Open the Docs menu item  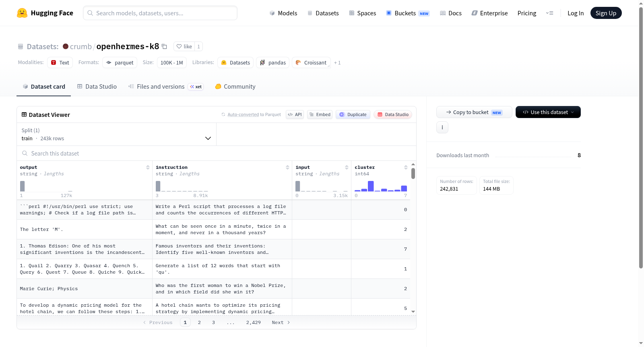[x=451, y=13]
